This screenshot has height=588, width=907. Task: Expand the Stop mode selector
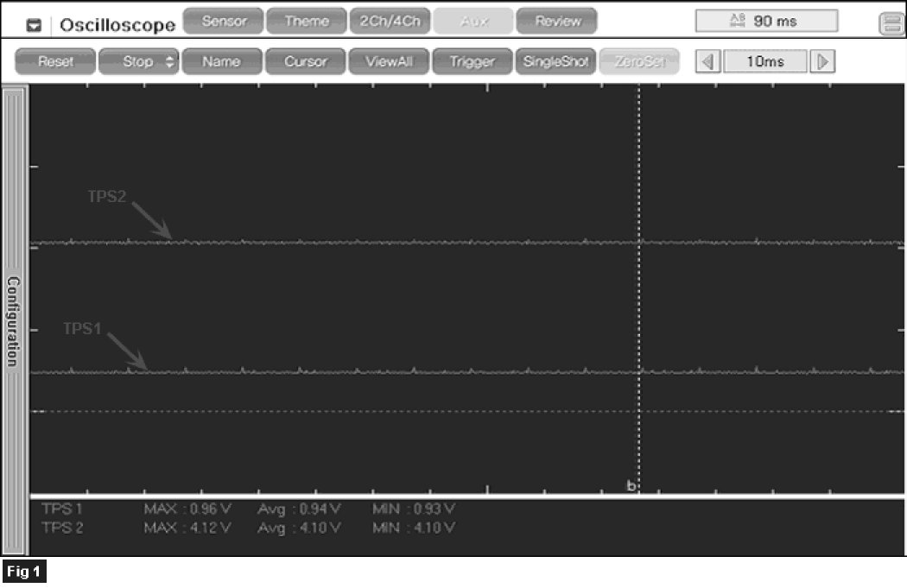pos(138,61)
